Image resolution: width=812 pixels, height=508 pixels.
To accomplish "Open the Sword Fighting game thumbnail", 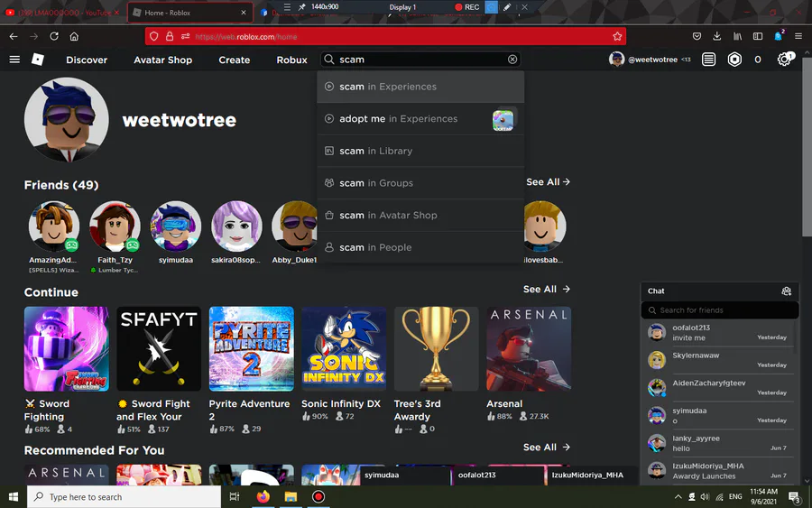I will pyautogui.click(x=66, y=348).
